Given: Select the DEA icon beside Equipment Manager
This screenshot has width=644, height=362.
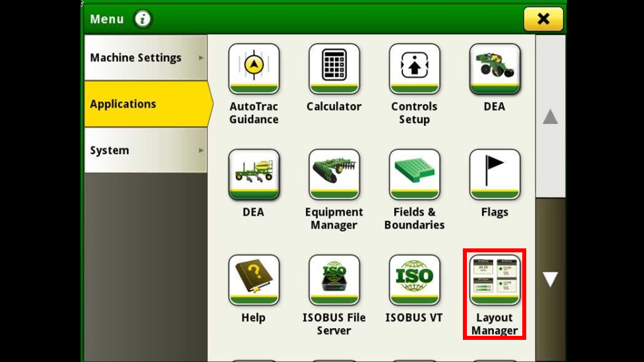Looking at the screenshot, I should 254,174.
